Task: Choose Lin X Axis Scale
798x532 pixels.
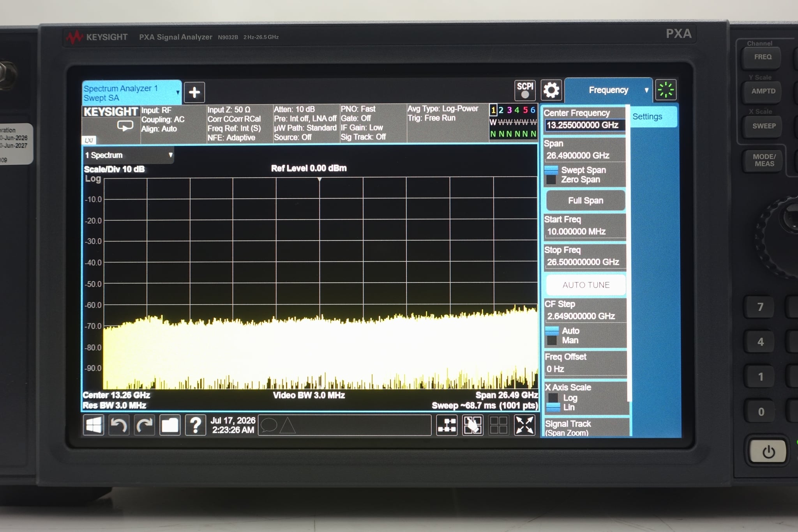Action: click(x=561, y=407)
